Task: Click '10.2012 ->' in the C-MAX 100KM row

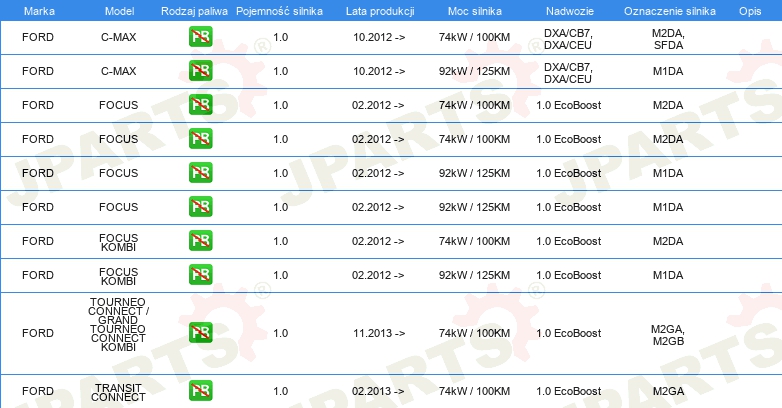Action: (379, 37)
